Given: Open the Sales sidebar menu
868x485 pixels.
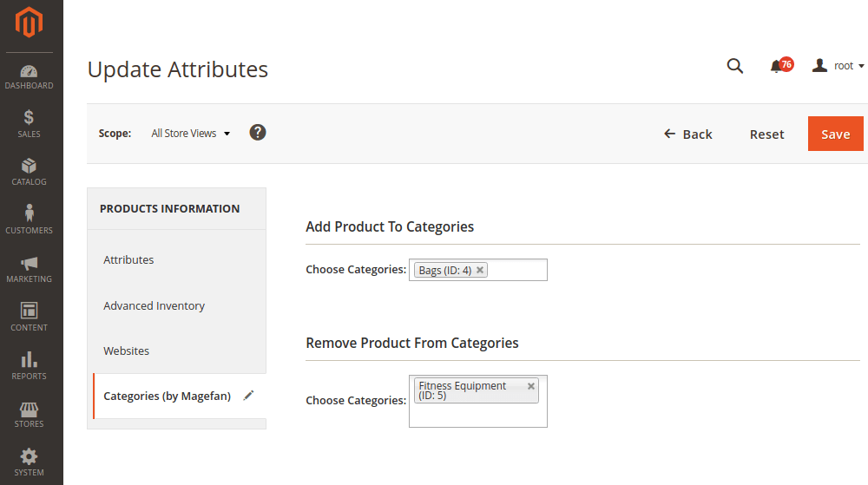Looking at the screenshot, I should [29, 123].
